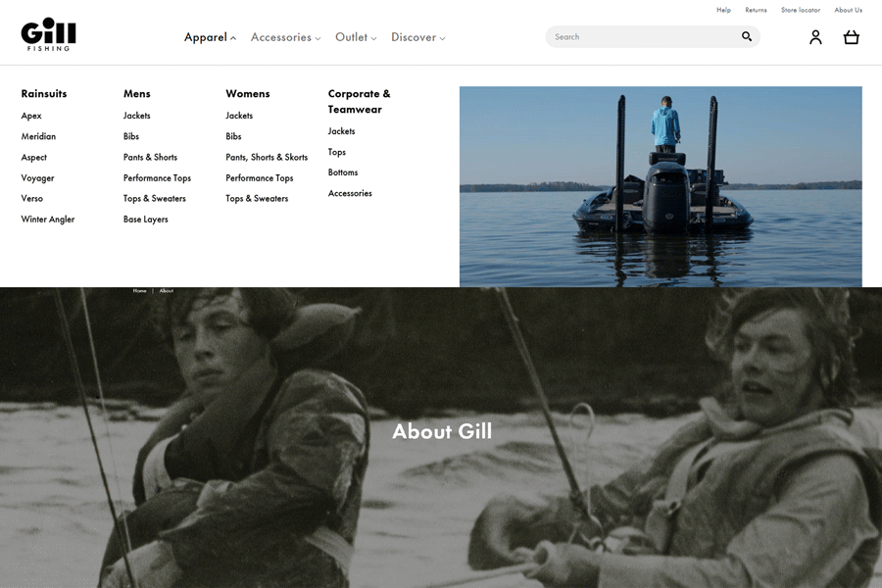Open Corporate & Teamwear Jackets
Screen dimensions: 882x588
pyautogui.click(x=341, y=131)
